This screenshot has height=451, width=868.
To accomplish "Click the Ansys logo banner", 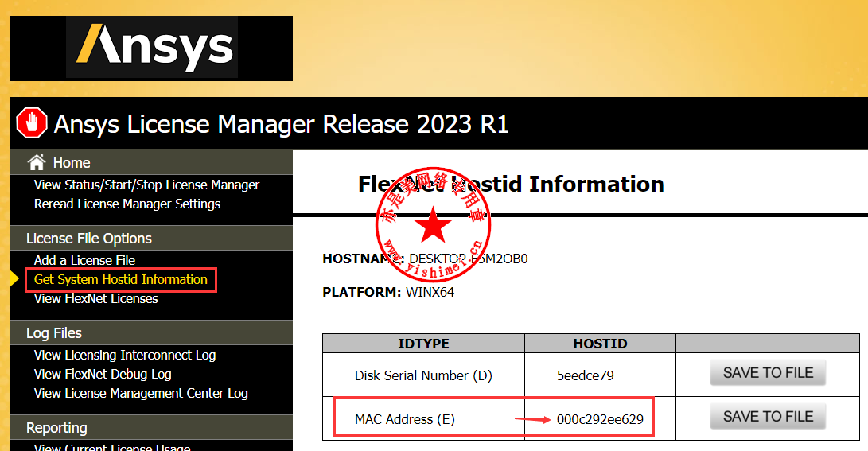I will pyautogui.click(x=152, y=49).
